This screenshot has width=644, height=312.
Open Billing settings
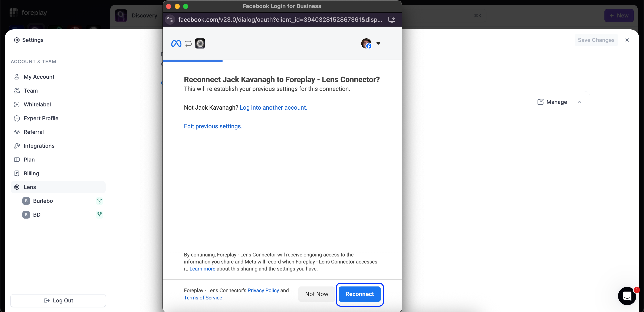click(58, 173)
